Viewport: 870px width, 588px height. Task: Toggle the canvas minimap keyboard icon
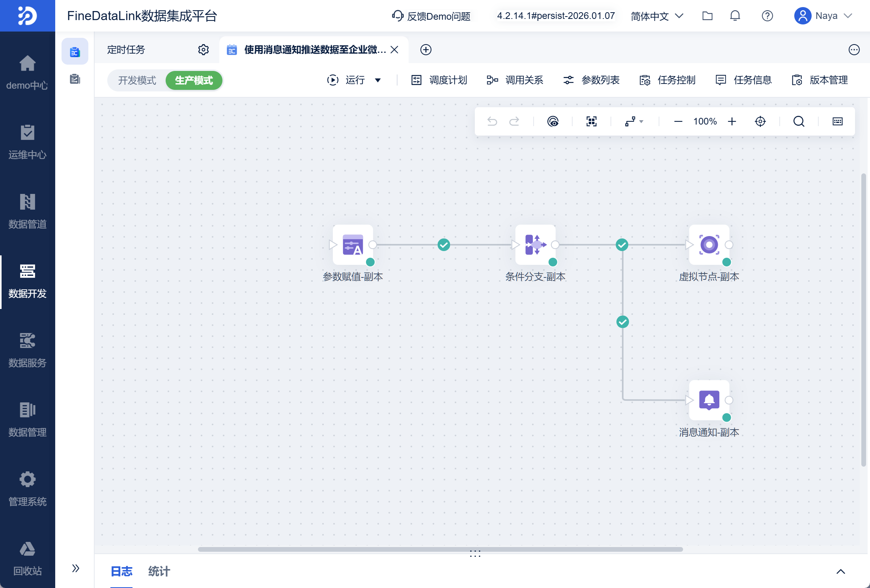tap(837, 121)
